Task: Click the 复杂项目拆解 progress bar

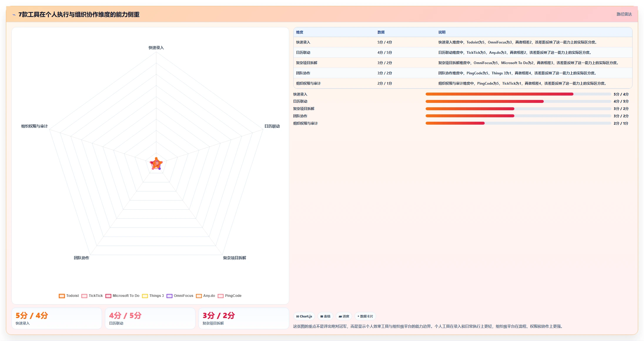Action: [518, 109]
